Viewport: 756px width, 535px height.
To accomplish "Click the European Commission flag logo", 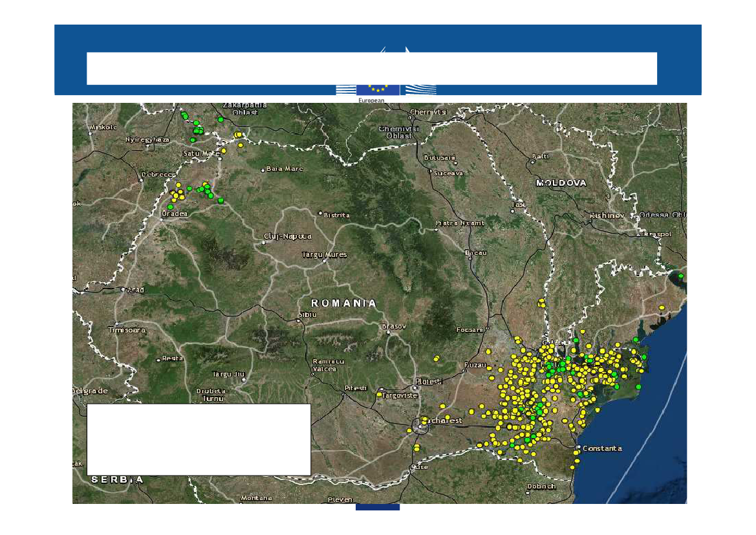I will click(378, 90).
